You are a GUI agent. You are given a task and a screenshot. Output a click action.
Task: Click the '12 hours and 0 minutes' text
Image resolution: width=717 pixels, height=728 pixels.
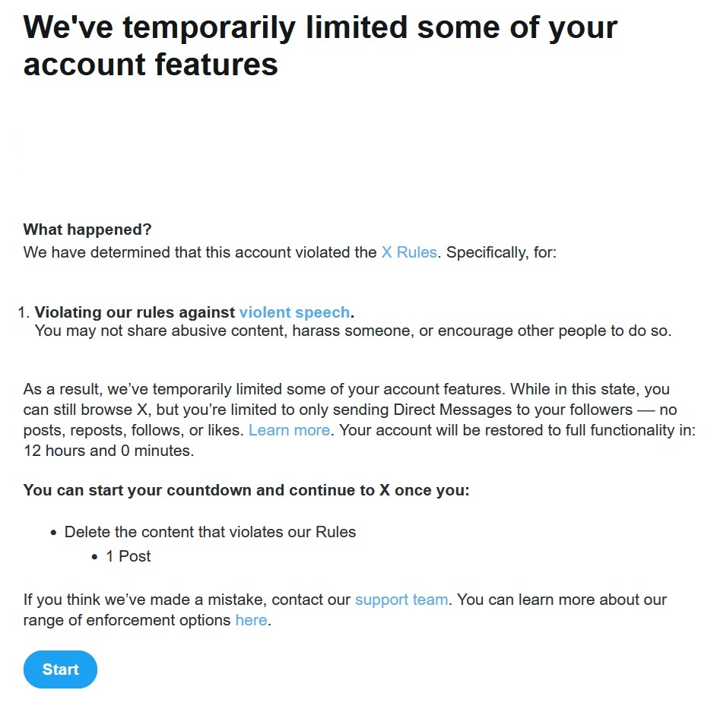tap(109, 451)
